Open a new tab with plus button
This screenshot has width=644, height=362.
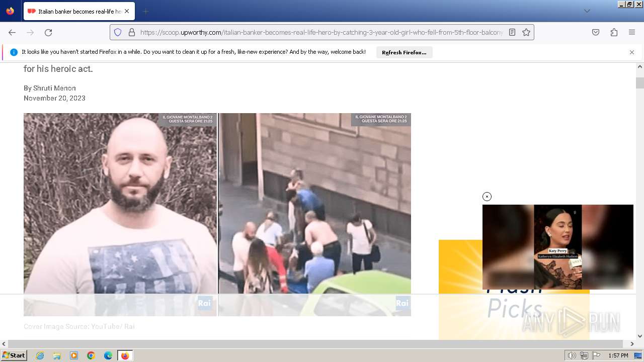pyautogui.click(x=145, y=11)
